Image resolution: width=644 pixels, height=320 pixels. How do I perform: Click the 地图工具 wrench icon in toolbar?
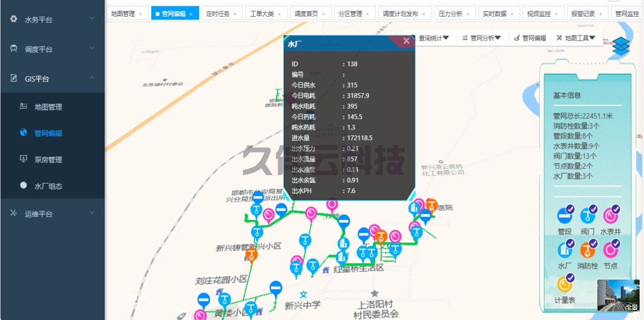coord(559,38)
